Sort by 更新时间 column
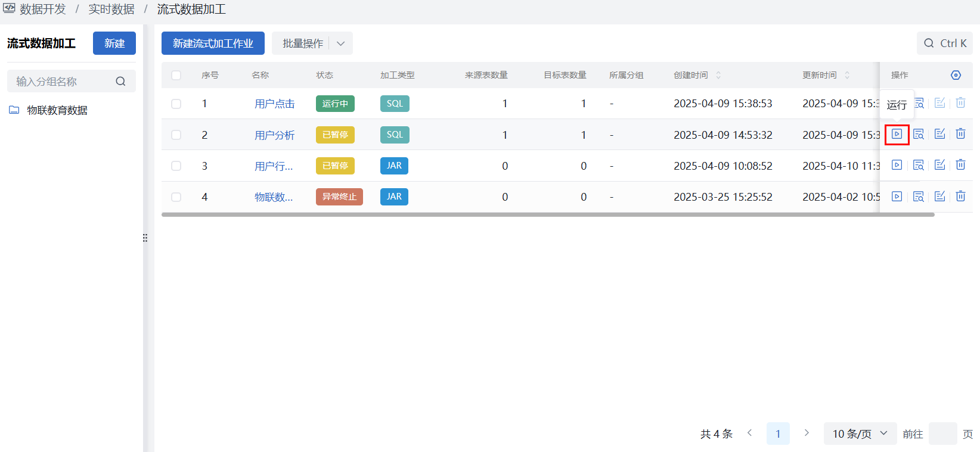This screenshot has height=452, width=980. click(x=847, y=75)
